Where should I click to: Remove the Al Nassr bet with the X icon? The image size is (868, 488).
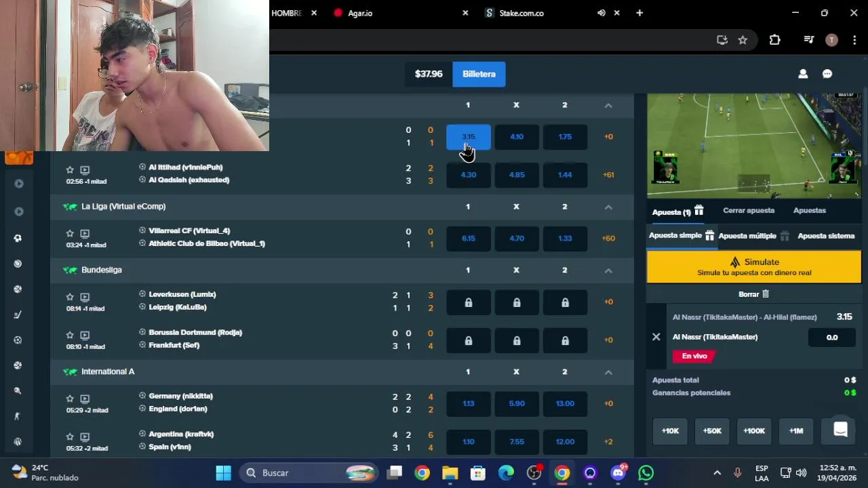(x=656, y=337)
